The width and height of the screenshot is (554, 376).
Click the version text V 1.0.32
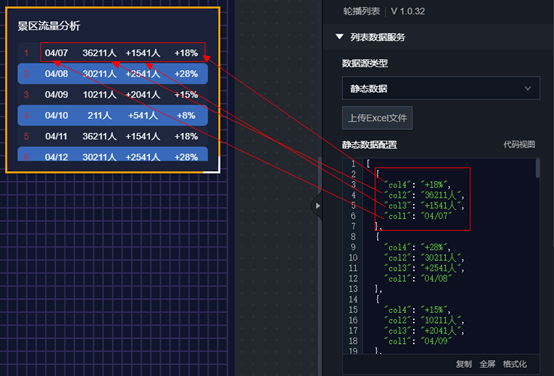(x=408, y=11)
